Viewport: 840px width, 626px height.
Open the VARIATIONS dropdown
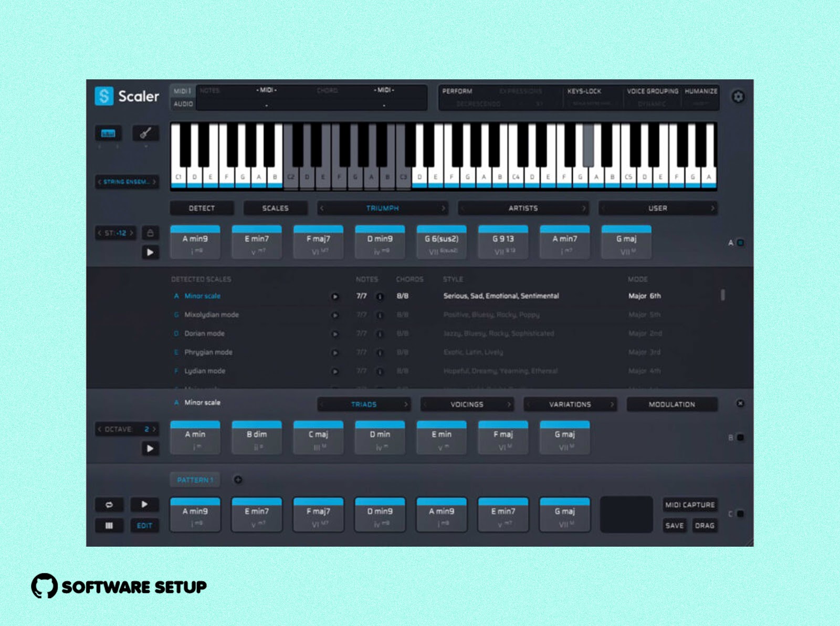(570, 404)
